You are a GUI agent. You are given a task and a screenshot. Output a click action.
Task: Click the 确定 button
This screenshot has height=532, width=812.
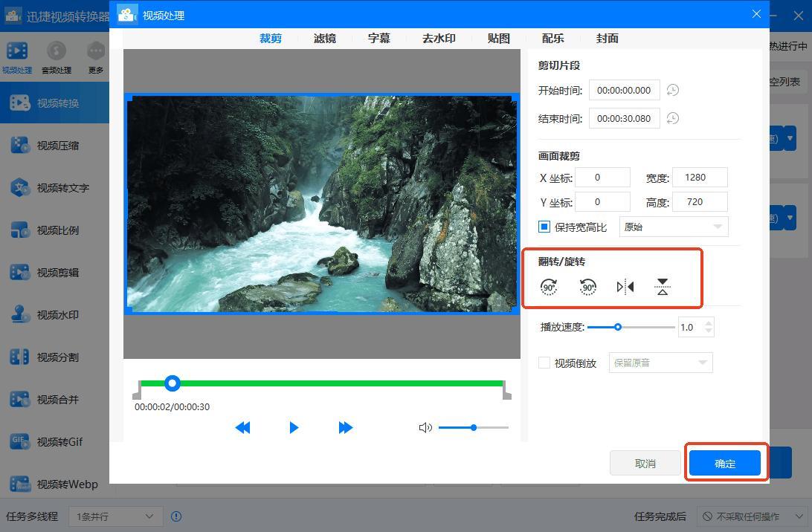[x=725, y=463]
